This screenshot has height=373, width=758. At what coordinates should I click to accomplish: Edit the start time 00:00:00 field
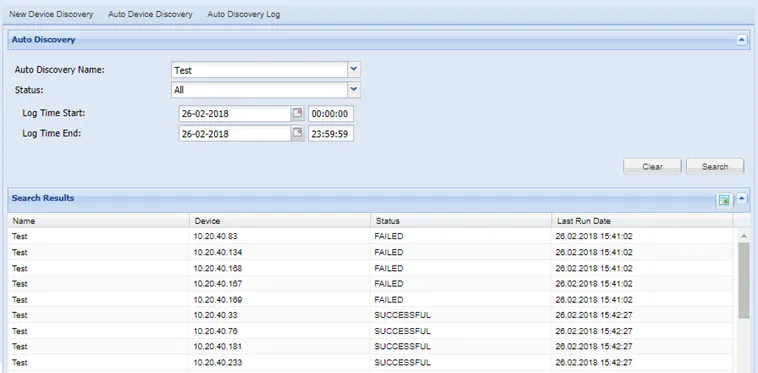tap(331, 114)
